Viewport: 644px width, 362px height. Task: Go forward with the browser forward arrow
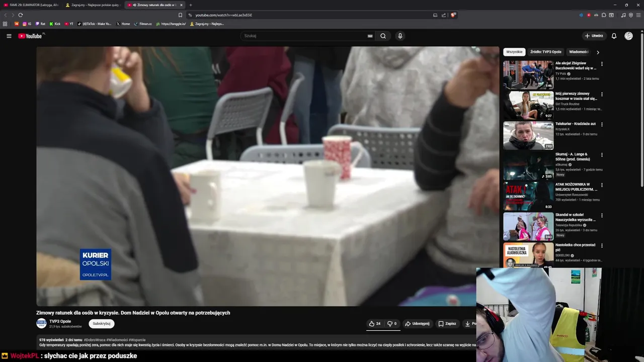[13, 15]
